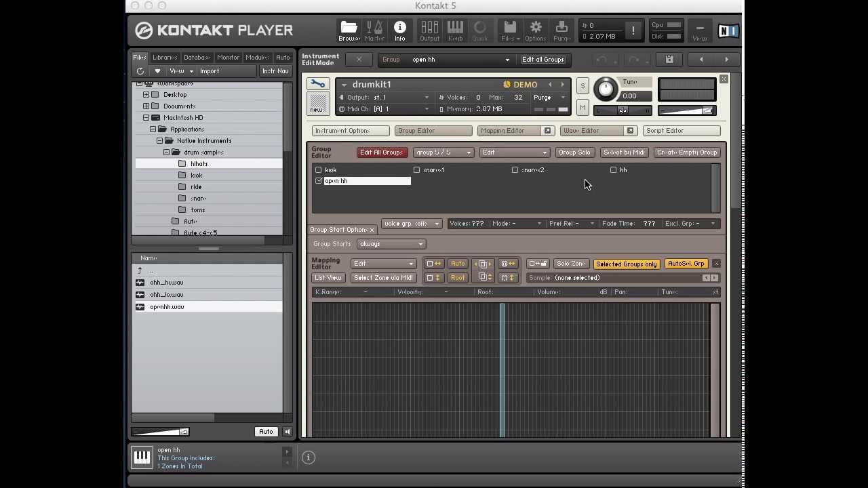This screenshot has width=868, height=488.
Task: Open the Quick-load icon
Action: click(x=479, y=30)
